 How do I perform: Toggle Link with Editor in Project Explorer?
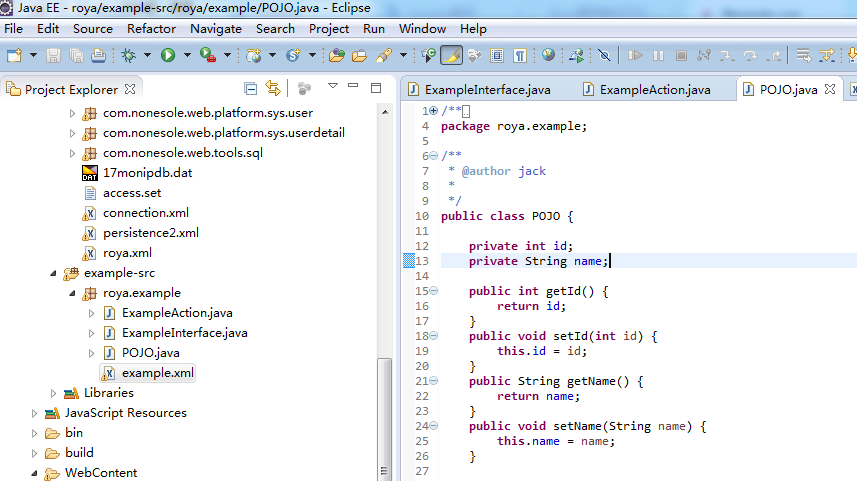click(x=273, y=88)
